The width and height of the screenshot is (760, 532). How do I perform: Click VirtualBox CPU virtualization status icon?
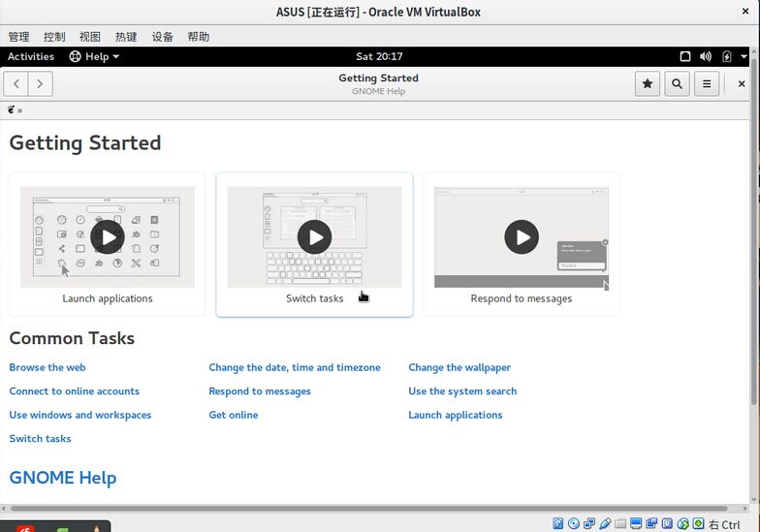click(x=667, y=523)
